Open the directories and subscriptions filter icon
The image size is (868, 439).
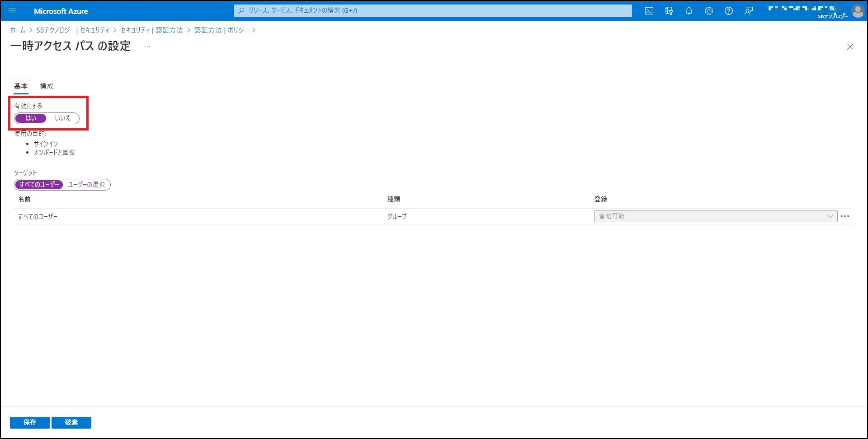tap(669, 11)
